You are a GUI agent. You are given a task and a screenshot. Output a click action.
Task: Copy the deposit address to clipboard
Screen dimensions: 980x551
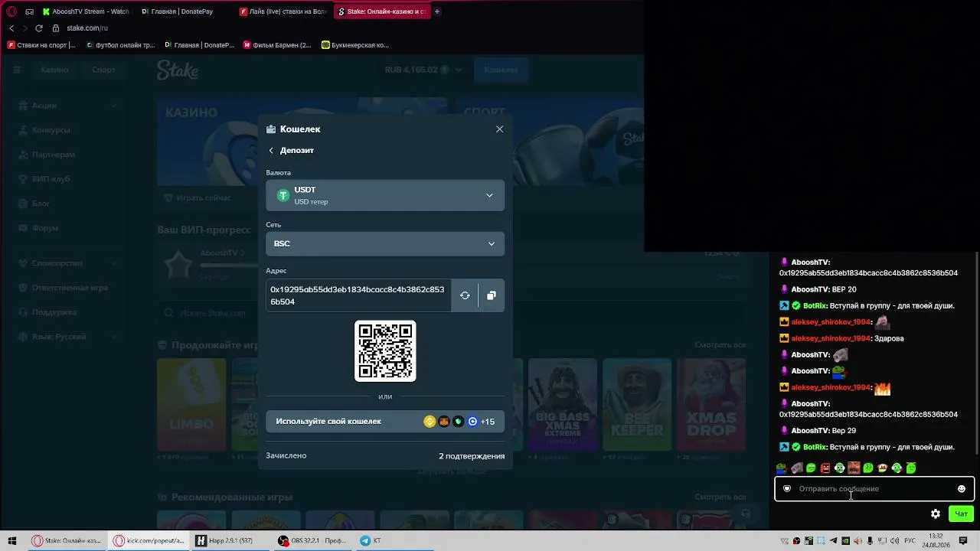click(x=492, y=295)
